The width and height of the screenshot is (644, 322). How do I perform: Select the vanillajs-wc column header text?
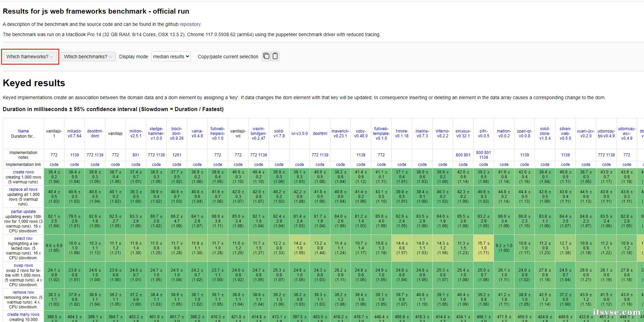coord(238,134)
